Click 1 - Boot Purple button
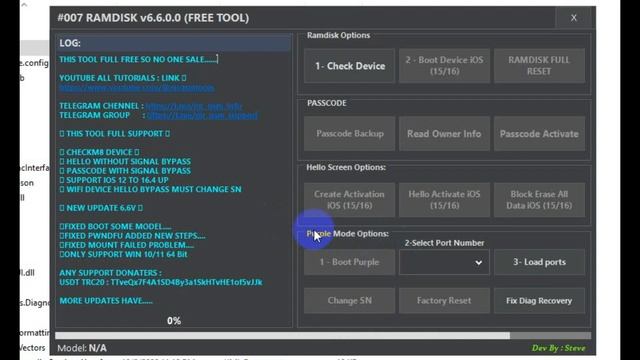640x360 pixels. click(x=349, y=262)
